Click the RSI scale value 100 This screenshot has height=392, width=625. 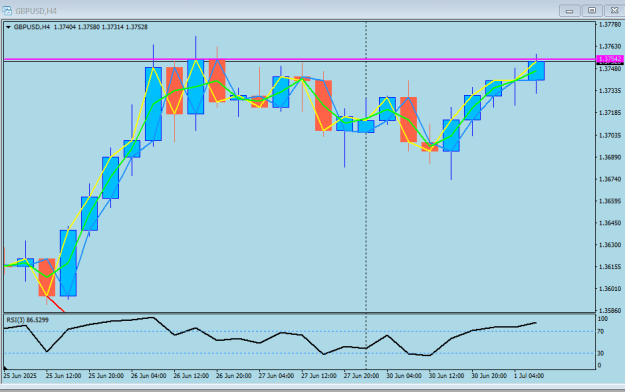click(x=603, y=319)
